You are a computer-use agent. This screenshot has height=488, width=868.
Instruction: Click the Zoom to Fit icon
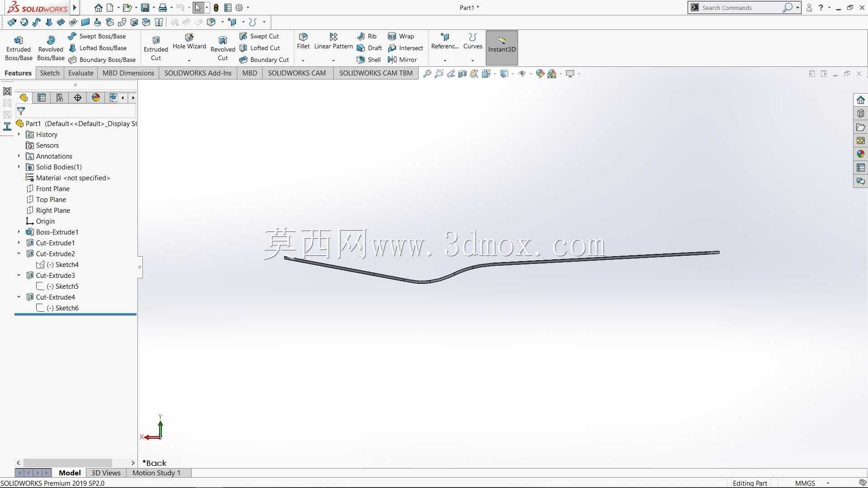pyautogui.click(x=427, y=74)
